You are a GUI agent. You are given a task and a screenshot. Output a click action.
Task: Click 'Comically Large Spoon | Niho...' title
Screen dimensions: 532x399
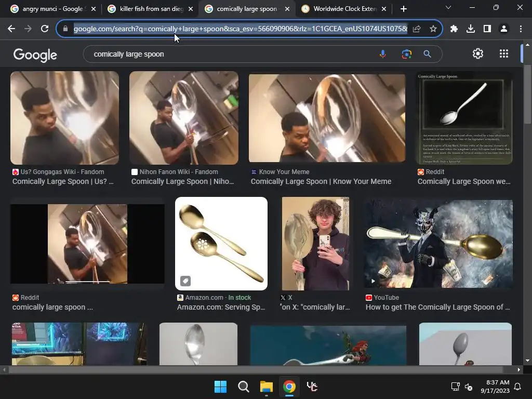182,181
